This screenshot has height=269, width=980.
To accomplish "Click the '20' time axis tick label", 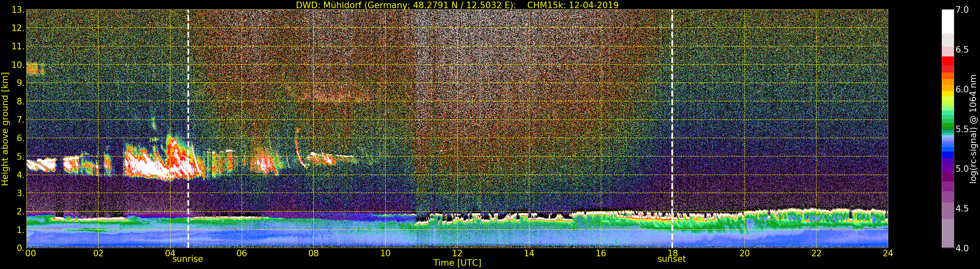I will (745, 253).
